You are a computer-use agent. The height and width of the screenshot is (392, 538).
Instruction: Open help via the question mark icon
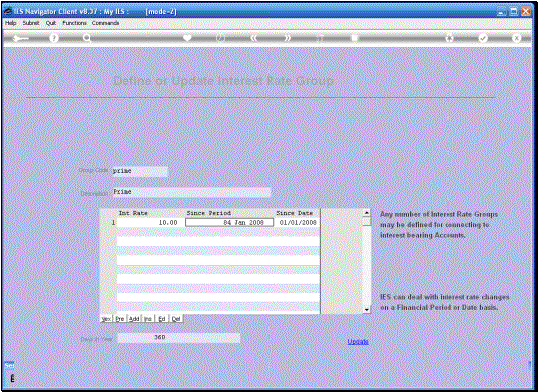pos(53,38)
